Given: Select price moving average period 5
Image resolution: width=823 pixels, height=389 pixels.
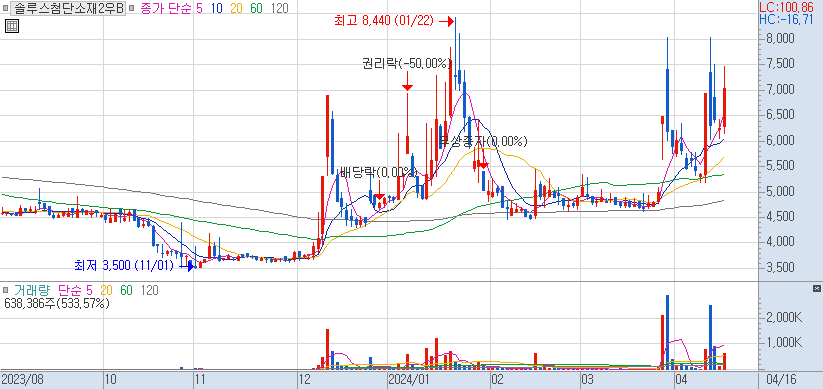Looking at the screenshot, I should point(199,9).
